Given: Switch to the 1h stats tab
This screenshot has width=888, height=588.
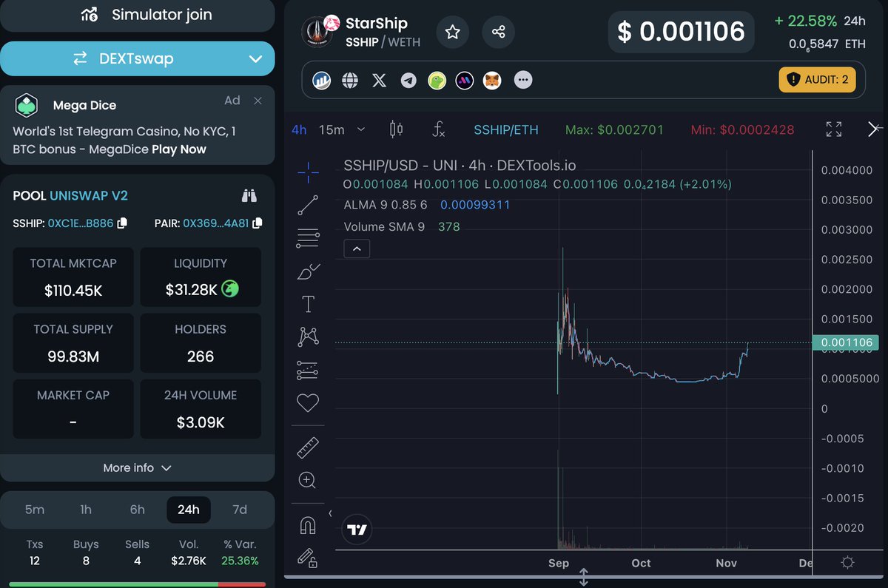Looking at the screenshot, I should [x=86, y=510].
